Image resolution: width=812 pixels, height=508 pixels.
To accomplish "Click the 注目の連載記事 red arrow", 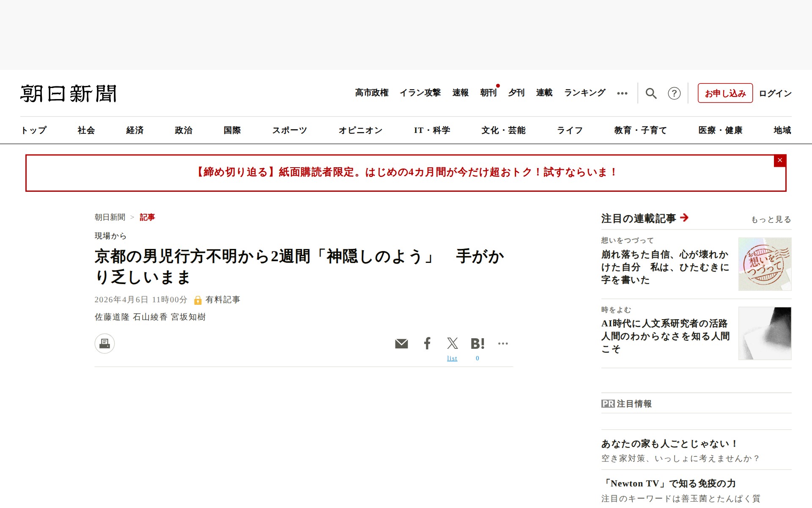I will [684, 218].
